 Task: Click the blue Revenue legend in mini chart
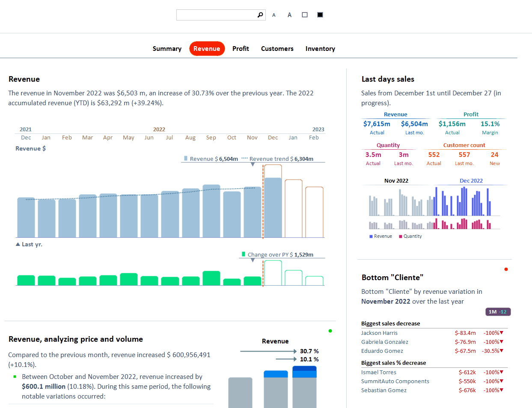pos(380,236)
